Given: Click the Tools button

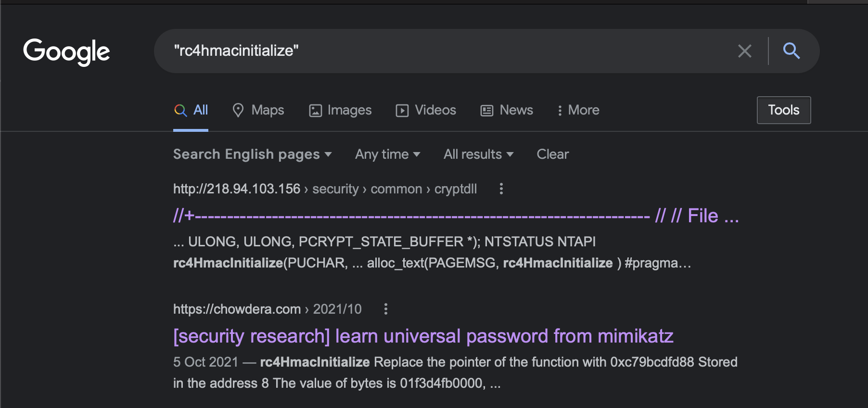Looking at the screenshot, I should tap(783, 110).
